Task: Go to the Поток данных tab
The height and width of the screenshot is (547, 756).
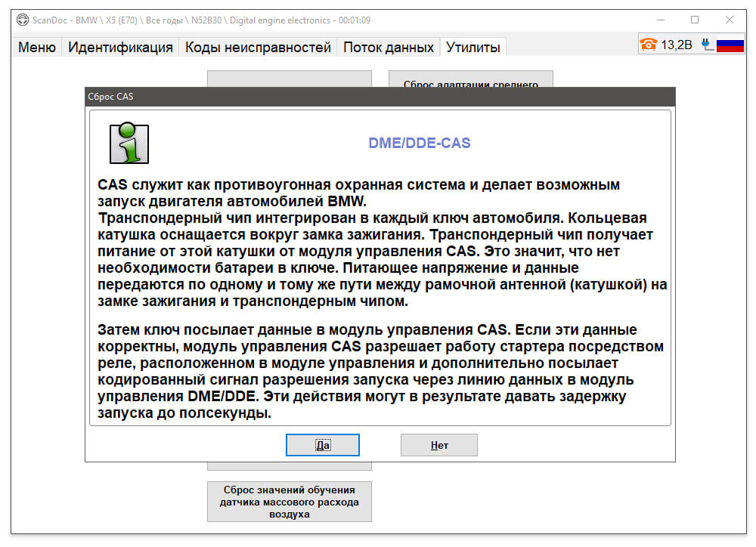Action: tap(389, 48)
